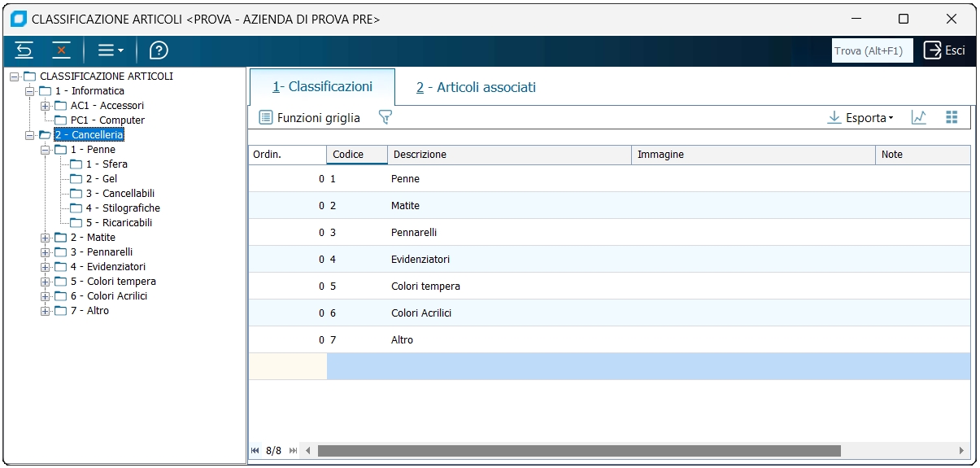Click the grid filter funnel icon
The height and width of the screenshot is (468, 980).
tap(385, 118)
